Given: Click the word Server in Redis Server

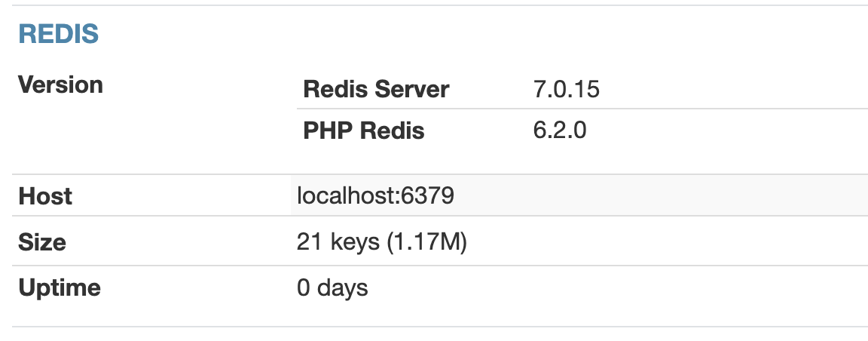Looking at the screenshot, I should [x=412, y=89].
